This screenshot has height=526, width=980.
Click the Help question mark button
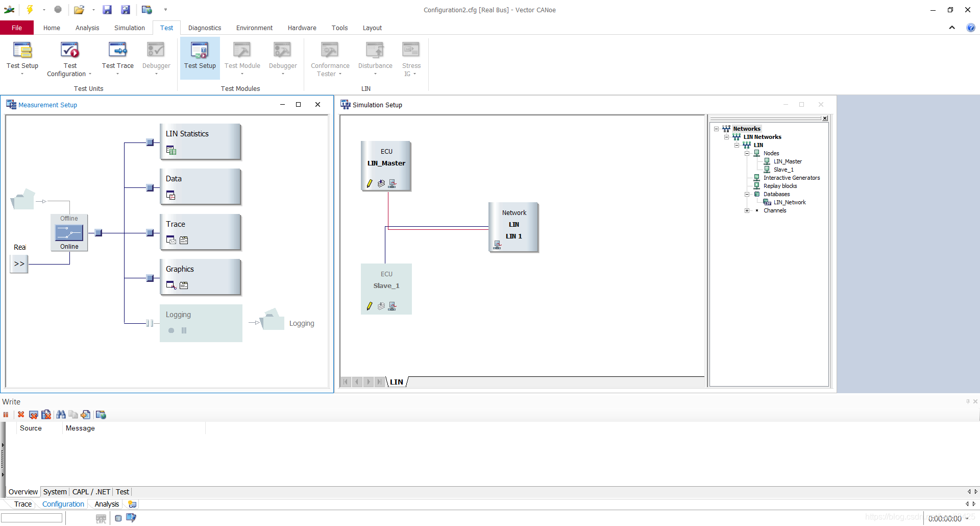(x=971, y=28)
